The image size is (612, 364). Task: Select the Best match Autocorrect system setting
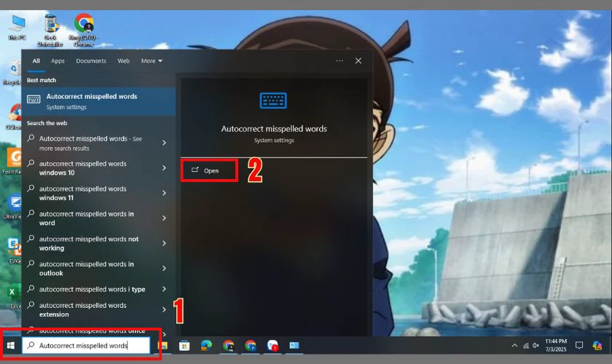click(98, 101)
